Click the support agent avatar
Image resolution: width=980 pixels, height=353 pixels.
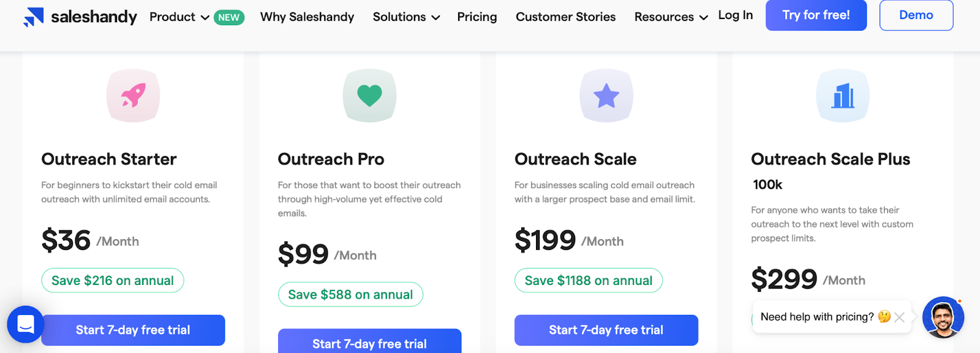(942, 317)
